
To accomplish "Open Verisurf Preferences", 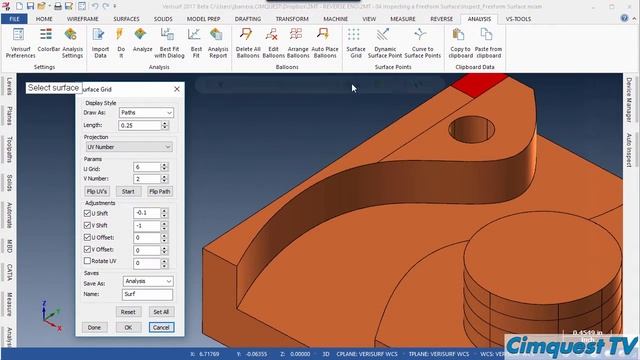I will coord(20,43).
